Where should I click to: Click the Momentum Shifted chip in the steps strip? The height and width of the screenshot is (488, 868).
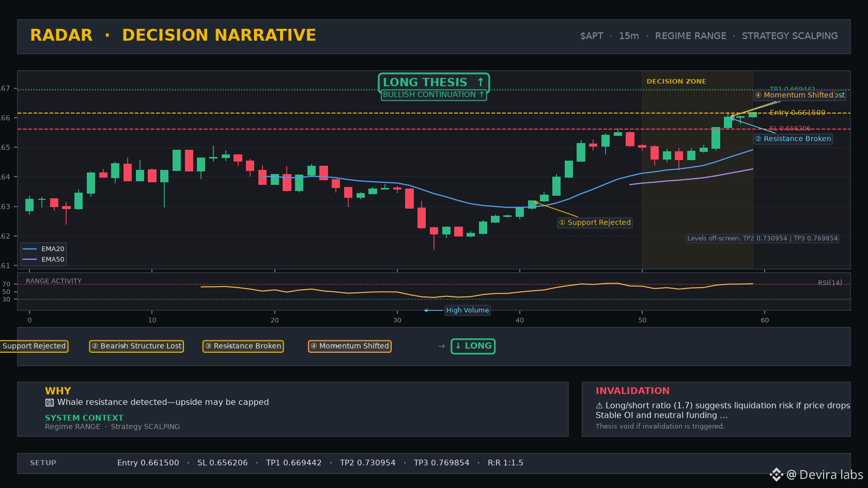(350, 346)
